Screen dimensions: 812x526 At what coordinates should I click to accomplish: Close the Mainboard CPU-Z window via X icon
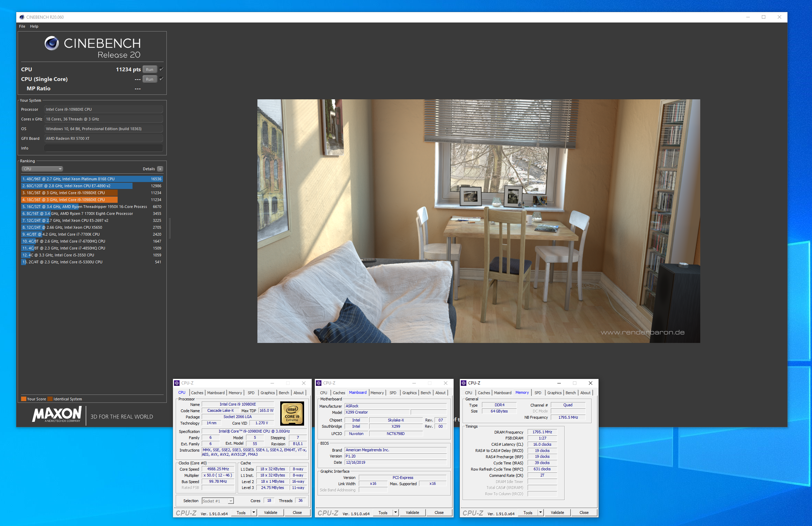446,383
